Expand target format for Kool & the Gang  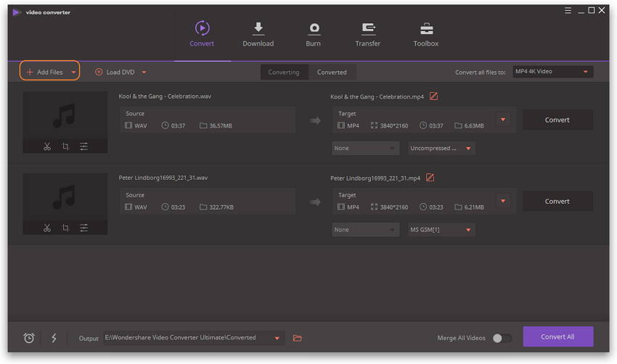pos(503,120)
